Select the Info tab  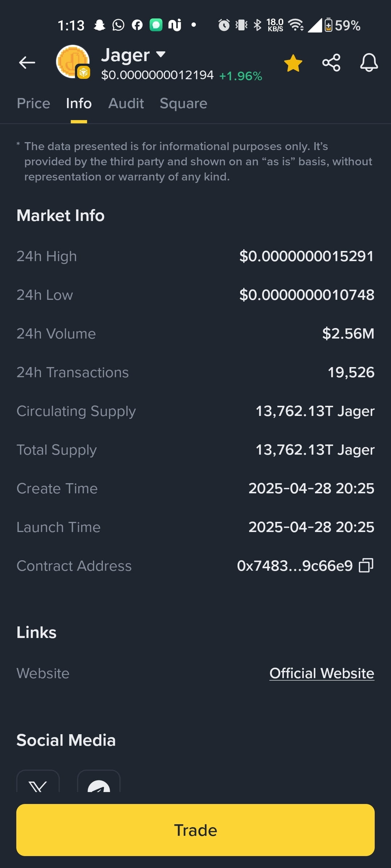[x=79, y=103]
